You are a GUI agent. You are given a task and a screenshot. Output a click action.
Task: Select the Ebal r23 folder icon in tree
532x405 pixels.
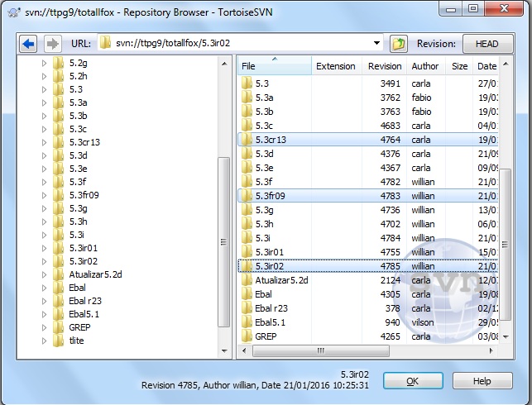pyautogui.click(x=59, y=301)
